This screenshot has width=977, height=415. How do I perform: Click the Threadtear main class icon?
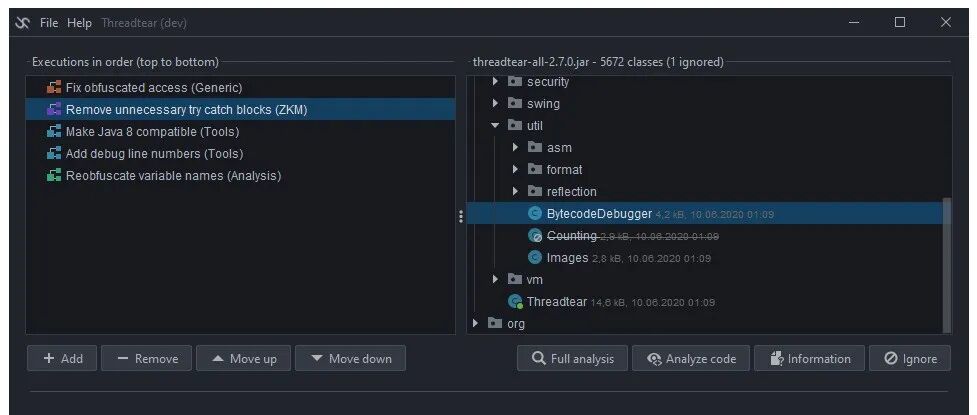click(515, 302)
